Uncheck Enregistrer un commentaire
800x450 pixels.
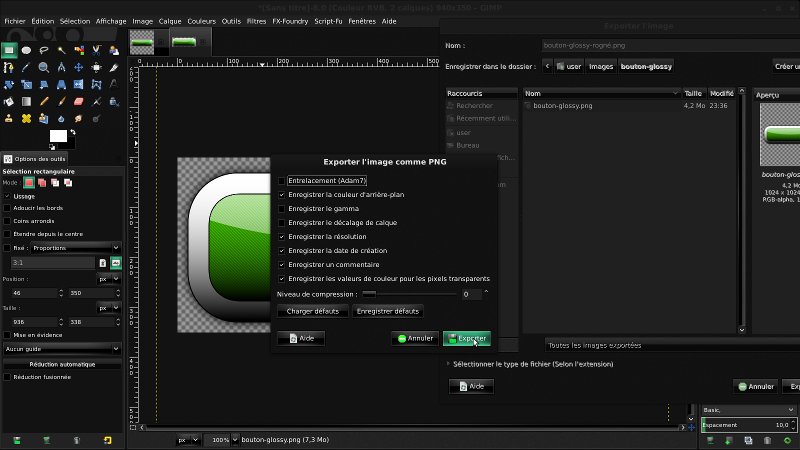(x=281, y=265)
